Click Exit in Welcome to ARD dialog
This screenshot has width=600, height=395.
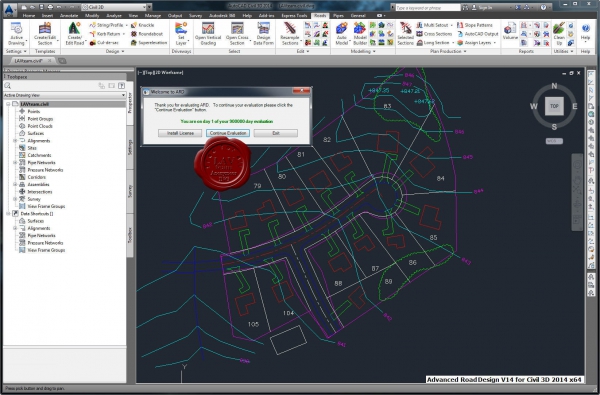point(276,133)
